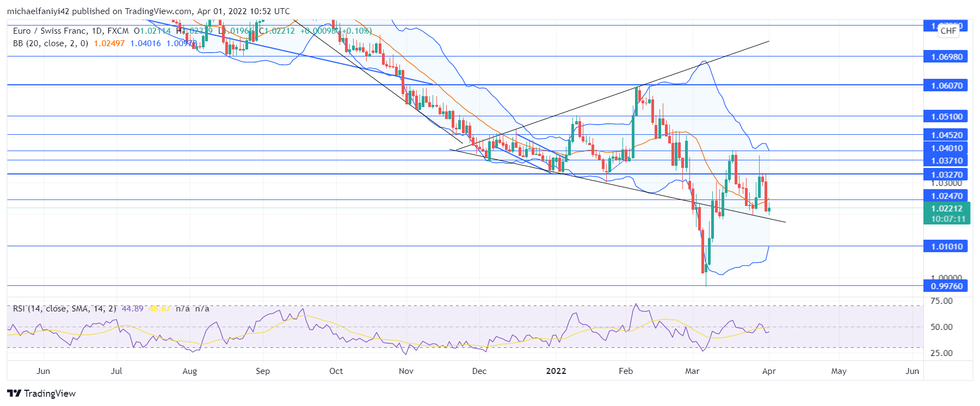Click the Jul label on time axis
This screenshot has height=406, width=980.
pos(116,371)
